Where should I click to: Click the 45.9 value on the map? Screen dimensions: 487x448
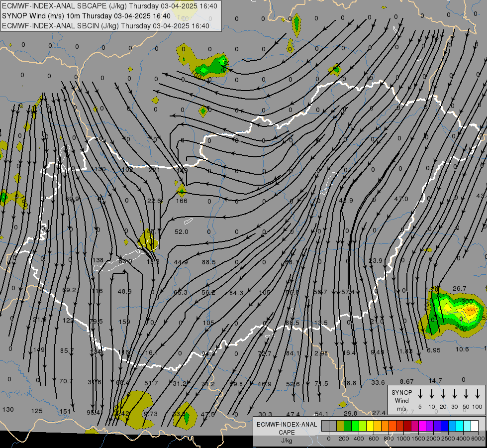tap(346, 201)
